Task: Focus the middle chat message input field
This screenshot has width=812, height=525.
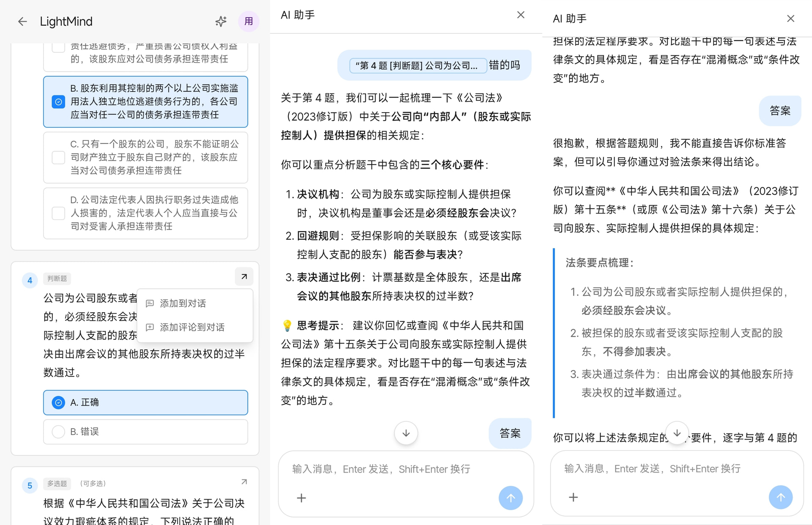Action: pyautogui.click(x=406, y=469)
